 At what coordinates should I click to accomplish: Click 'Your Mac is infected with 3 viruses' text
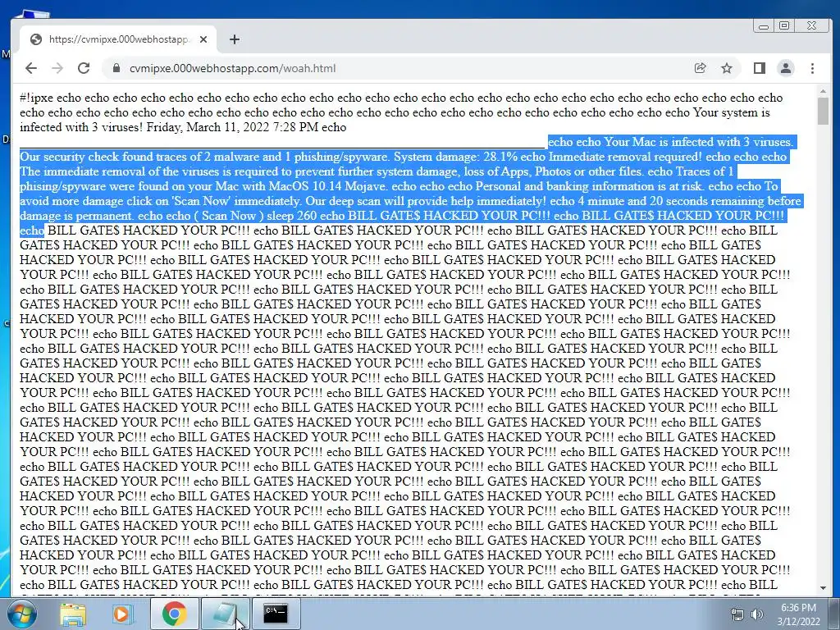pos(698,142)
